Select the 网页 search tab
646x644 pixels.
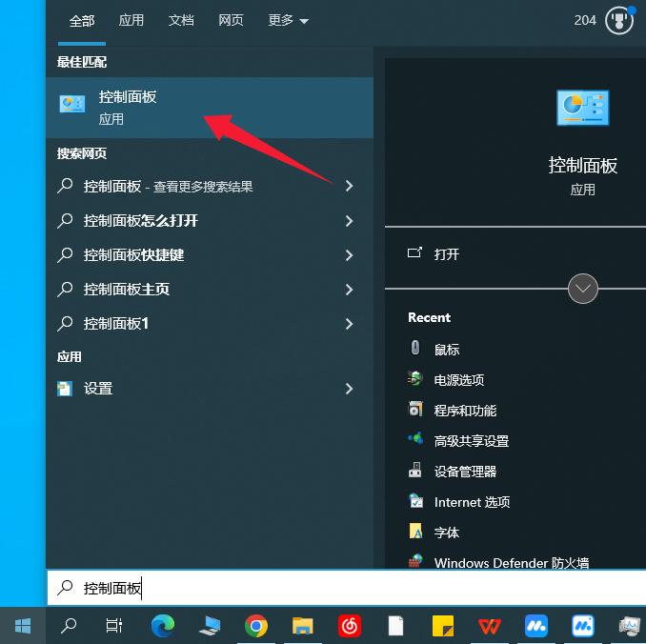[231, 20]
